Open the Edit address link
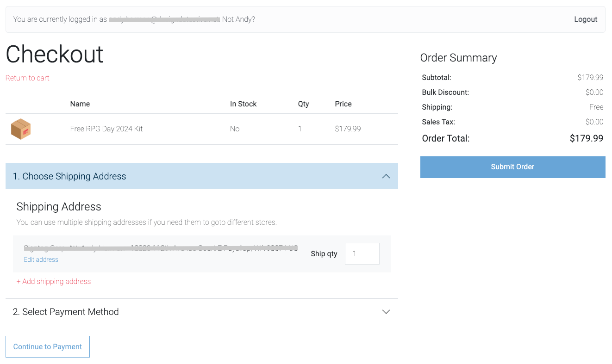Image resolution: width=612 pixels, height=364 pixels. pyautogui.click(x=41, y=259)
